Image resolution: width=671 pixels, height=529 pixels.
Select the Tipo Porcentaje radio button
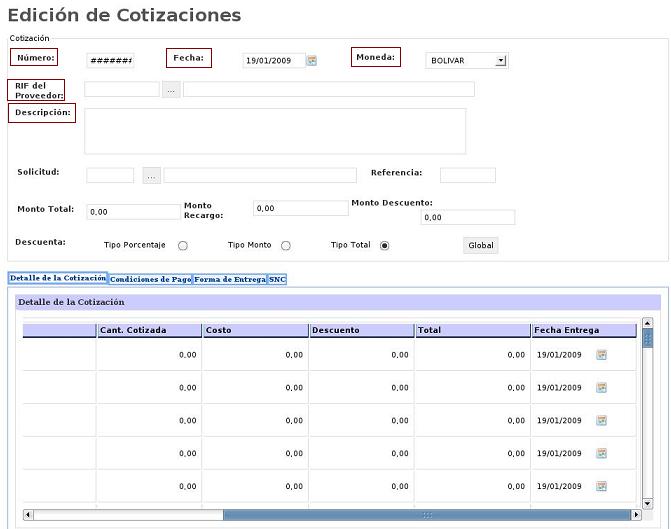183,245
